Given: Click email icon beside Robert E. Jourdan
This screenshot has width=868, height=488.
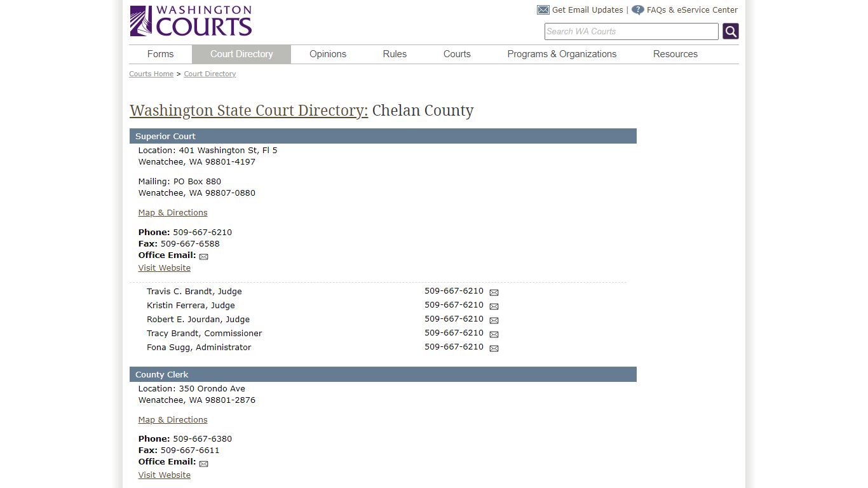Looking at the screenshot, I should (x=494, y=320).
